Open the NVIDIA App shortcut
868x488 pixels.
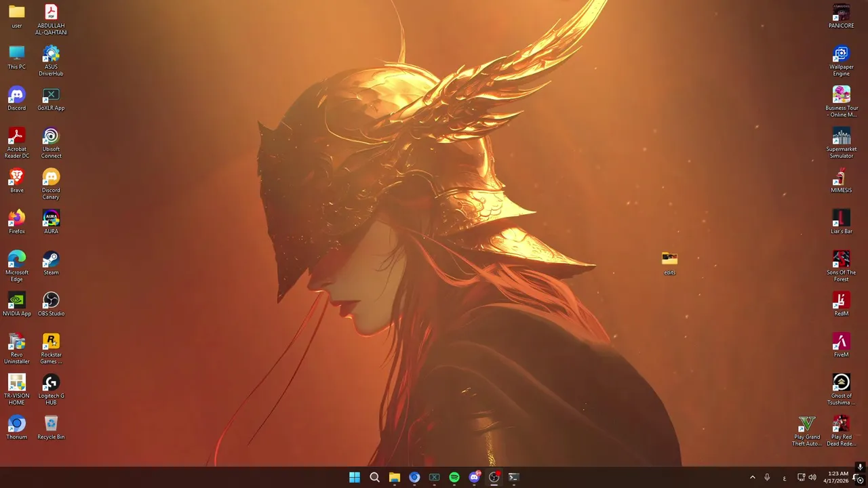pos(16,305)
